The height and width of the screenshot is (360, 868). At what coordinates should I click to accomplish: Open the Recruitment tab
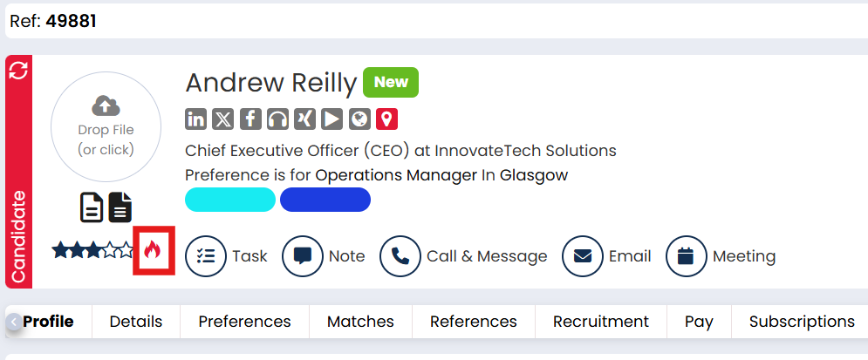click(x=600, y=322)
